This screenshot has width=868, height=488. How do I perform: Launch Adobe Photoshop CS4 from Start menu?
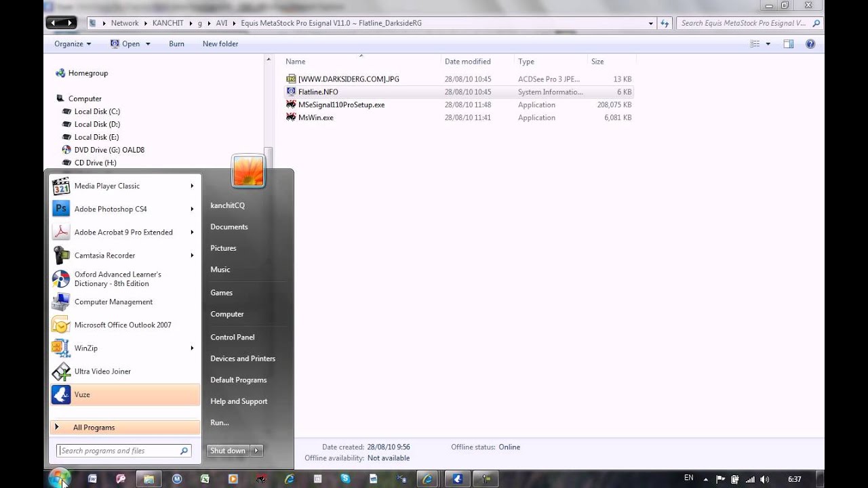click(x=124, y=209)
